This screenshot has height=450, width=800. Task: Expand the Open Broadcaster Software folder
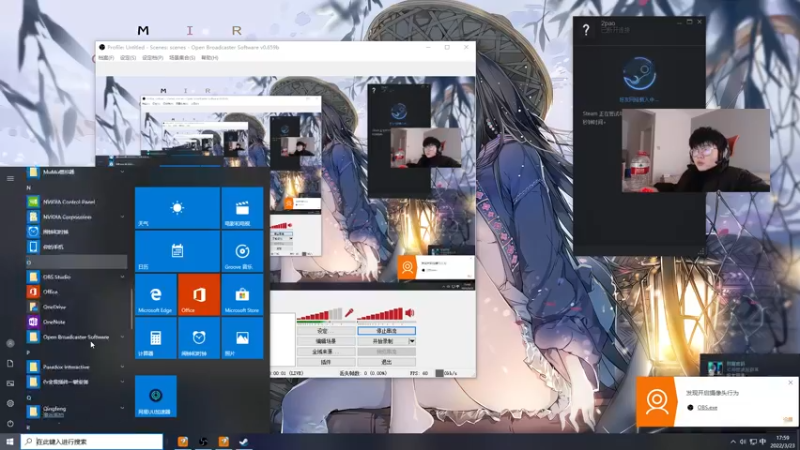(x=122, y=337)
